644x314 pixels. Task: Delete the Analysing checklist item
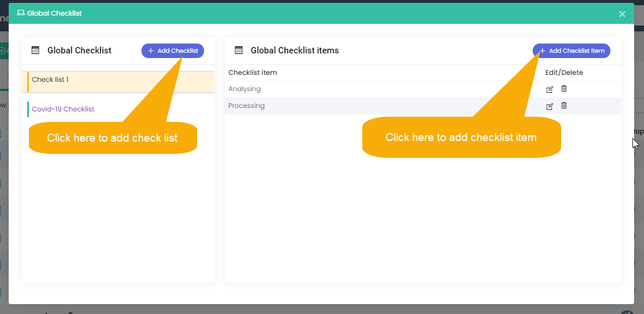coord(564,89)
